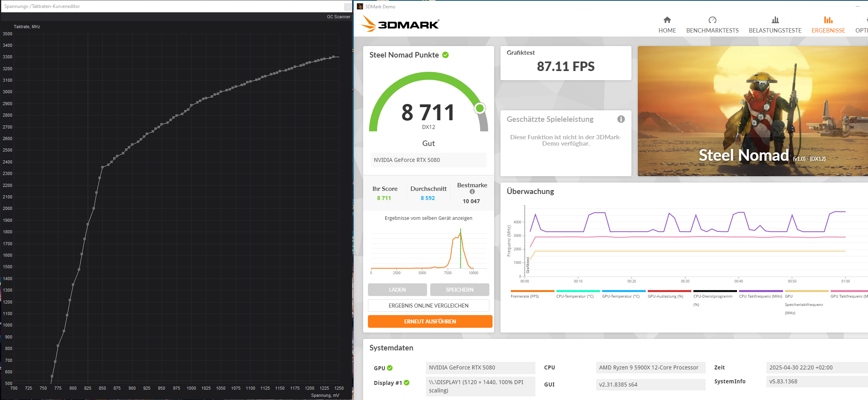Image resolution: width=868 pixels, height=400 pixels.
Task: Click the '8 711' value under Ihr Score
Action: click(384, 198)
